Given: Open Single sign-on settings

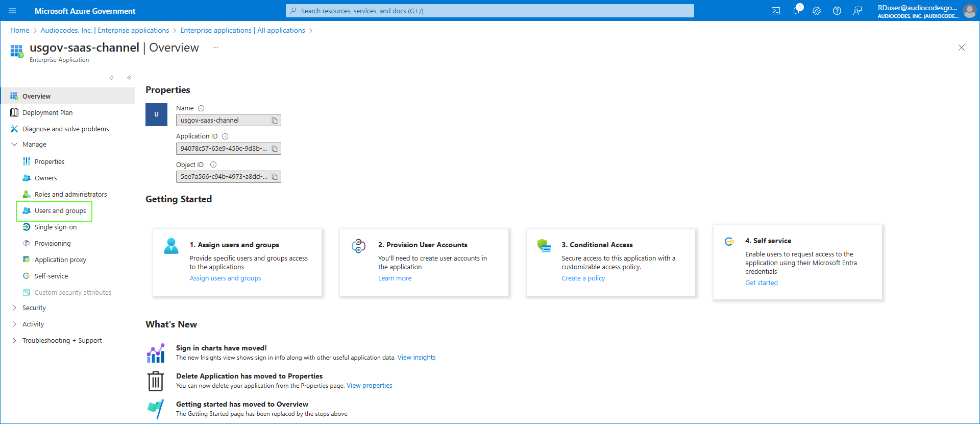Looking at the screenshot, I should 56,227.
